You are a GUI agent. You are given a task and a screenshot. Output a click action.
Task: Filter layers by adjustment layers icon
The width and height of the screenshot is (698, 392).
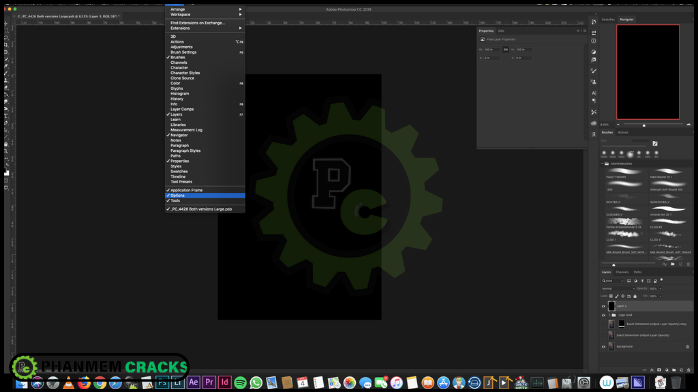636,281
